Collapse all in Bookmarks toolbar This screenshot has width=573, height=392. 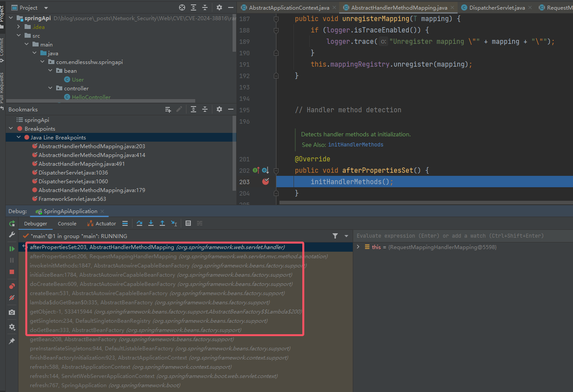click(205, 109)
